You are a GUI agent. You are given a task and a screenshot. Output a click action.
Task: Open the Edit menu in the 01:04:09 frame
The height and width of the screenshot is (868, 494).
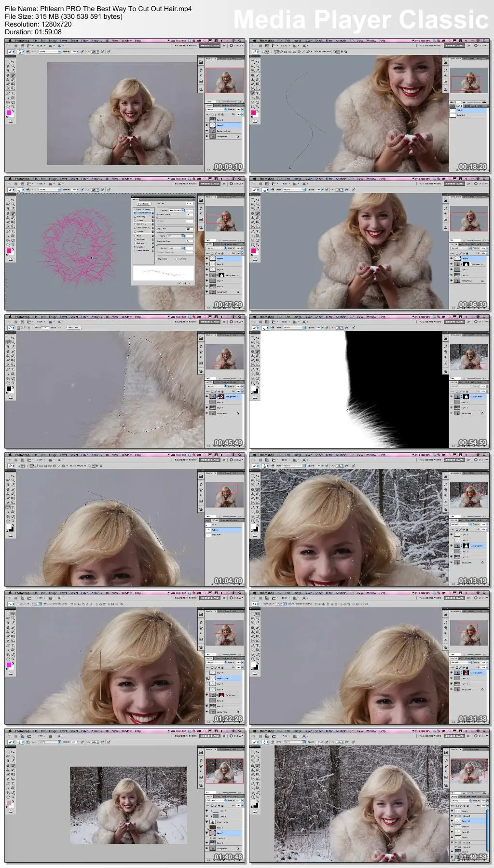coord(43,455)
